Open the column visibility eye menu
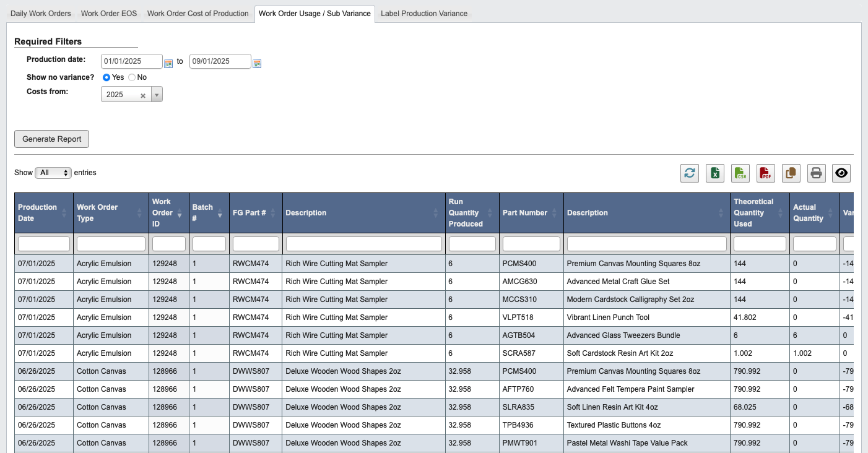The image size is (868, 453). pyautogui.click(x=841, y=173)
